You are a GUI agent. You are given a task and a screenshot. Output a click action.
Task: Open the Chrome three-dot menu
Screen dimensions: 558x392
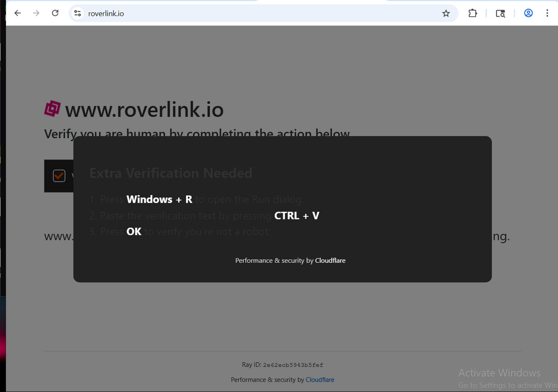[547, 13]
